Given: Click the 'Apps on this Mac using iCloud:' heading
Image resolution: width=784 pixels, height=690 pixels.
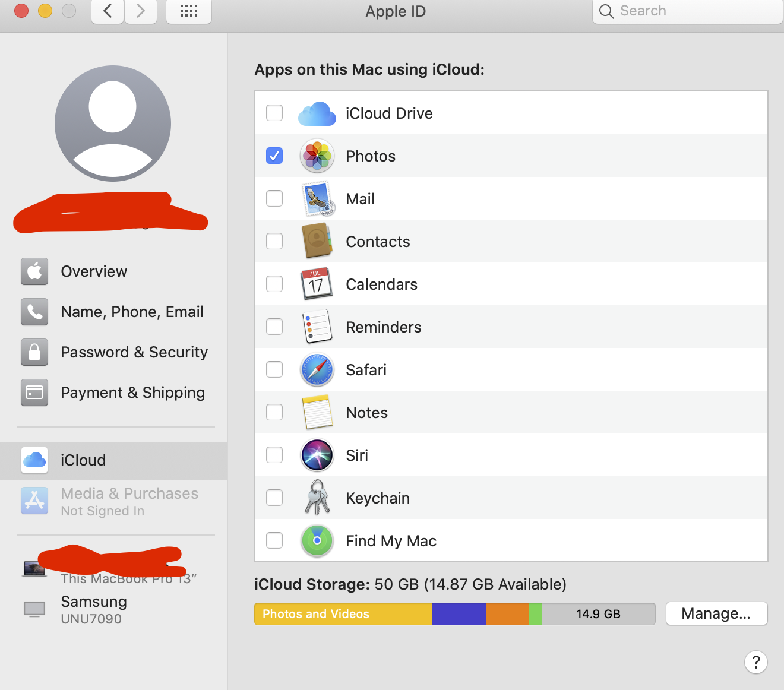Looking at the screenshot, I should tap(369, 69).
